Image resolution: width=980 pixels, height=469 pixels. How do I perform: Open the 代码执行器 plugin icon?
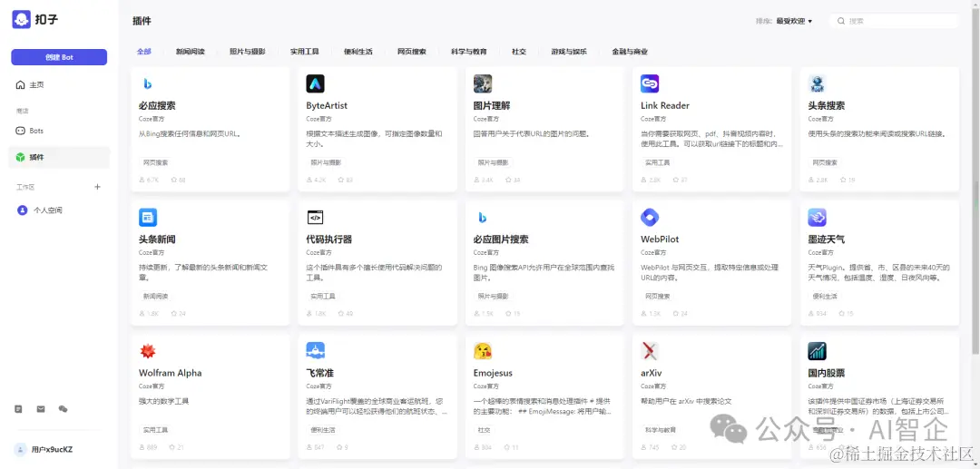[315, 218]
